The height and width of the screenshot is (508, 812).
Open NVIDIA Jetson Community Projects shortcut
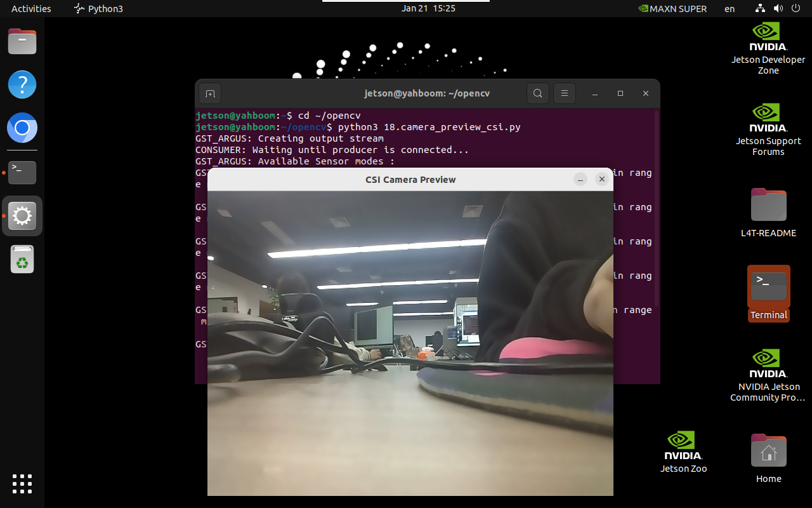tap(768, 375)
